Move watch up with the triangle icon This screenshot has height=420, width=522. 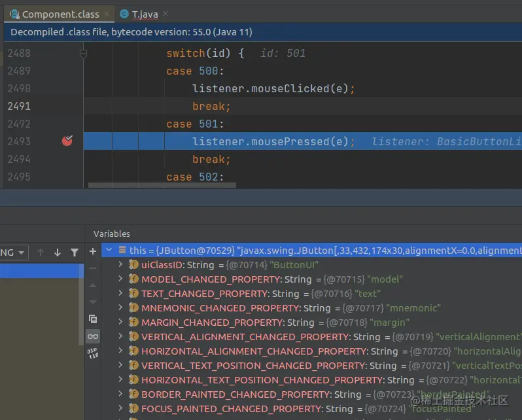tap(93, 285)
